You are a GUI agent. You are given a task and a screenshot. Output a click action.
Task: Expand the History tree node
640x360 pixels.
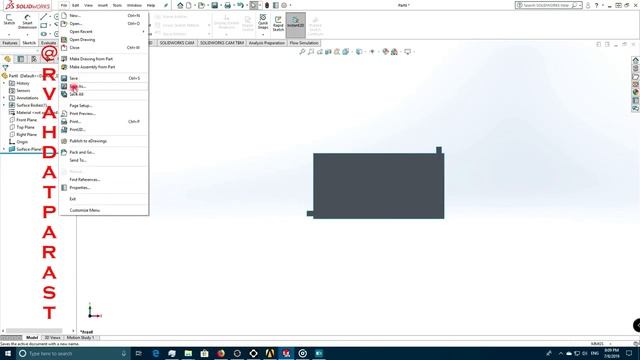(x=4, y=83)
